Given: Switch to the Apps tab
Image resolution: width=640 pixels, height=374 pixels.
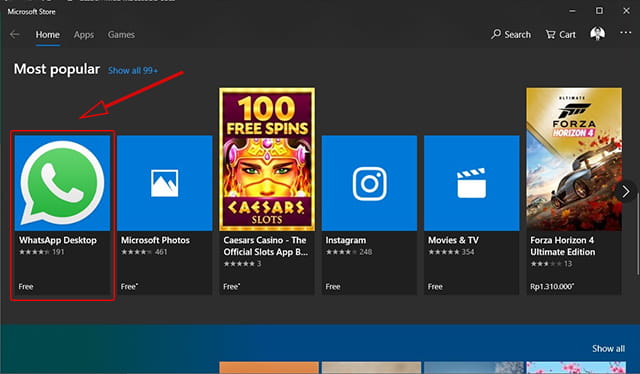Looking at the screenshot, I should coord(84,35).
